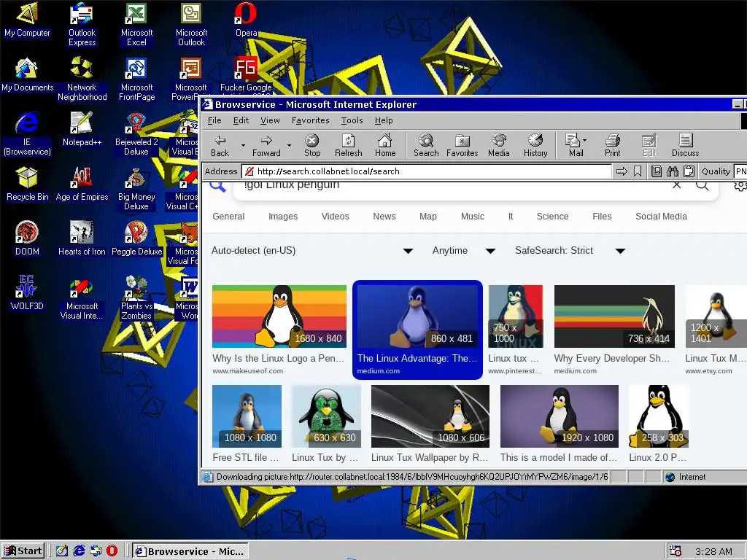Click the binoculars icon in the address toolbar
The height and width of the screenshot is (560, 747).
[x=672, y=171]
